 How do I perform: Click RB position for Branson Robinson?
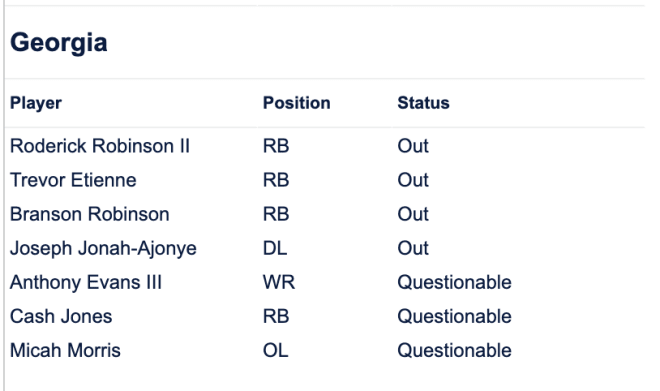click(x=276, y=214)
